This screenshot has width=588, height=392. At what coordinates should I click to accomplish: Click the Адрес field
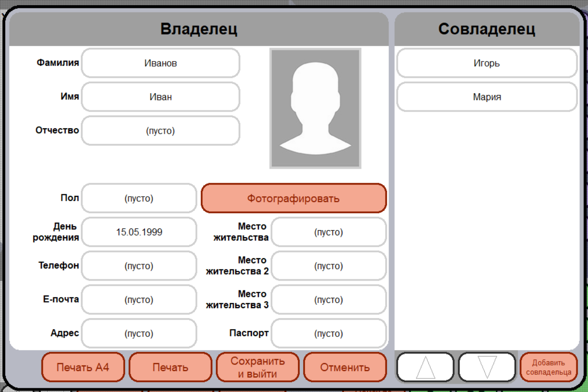tap(139, 334)
